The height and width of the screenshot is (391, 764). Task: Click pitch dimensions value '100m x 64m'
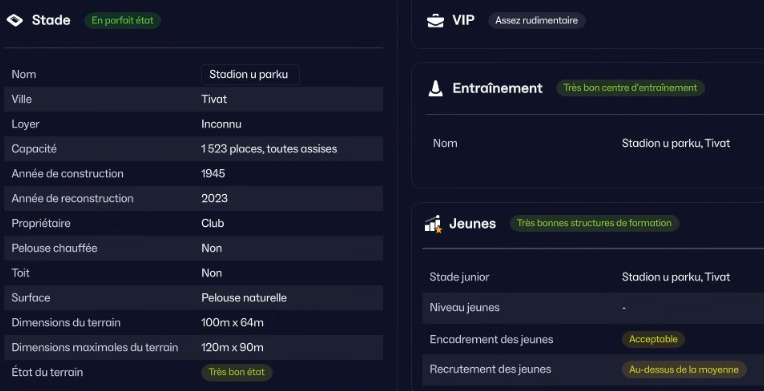232,323
